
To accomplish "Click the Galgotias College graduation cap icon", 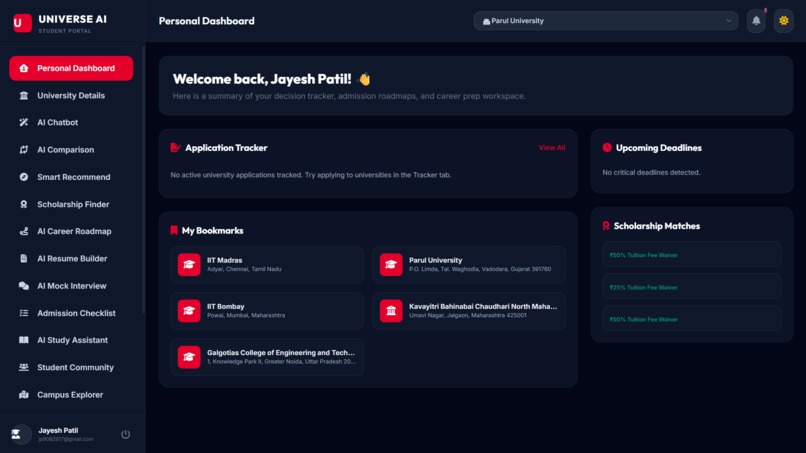I will tap(189, 357).
